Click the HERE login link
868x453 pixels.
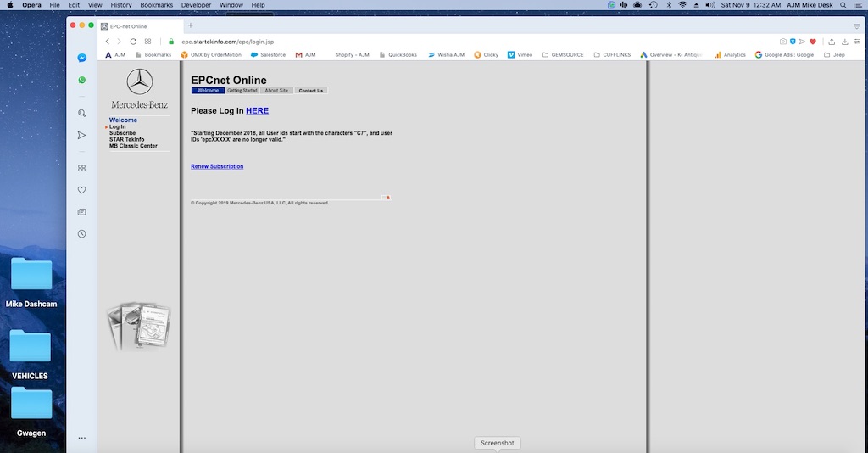(257, 111)
